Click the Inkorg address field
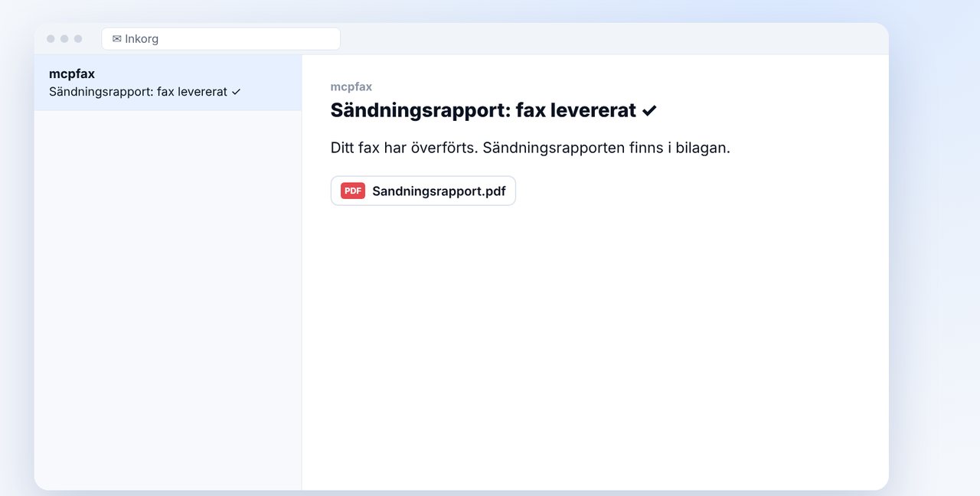The width and height of the screenshot is (980, 496). coord(220,39)
